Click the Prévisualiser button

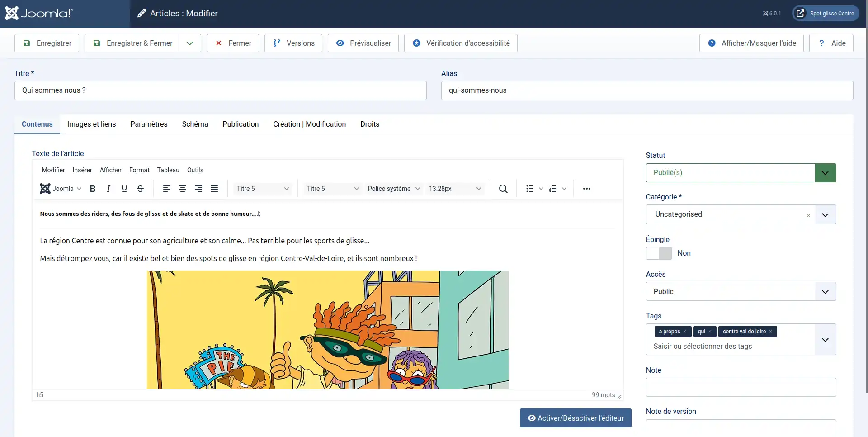[363, 43]
